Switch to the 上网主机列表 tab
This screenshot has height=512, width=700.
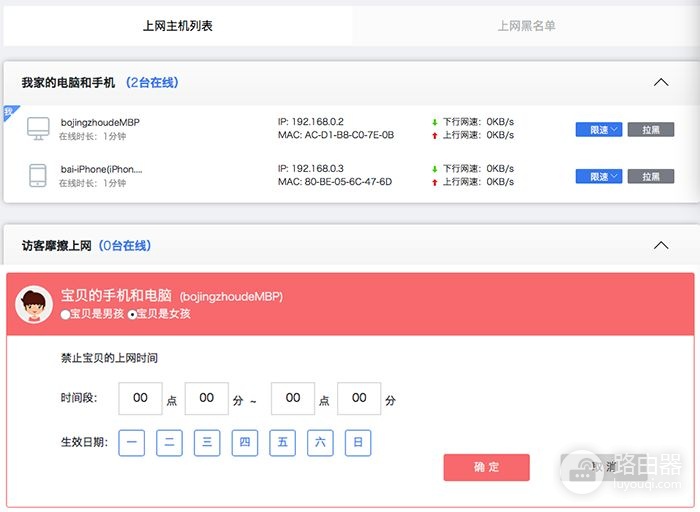(x=178, y=26)
